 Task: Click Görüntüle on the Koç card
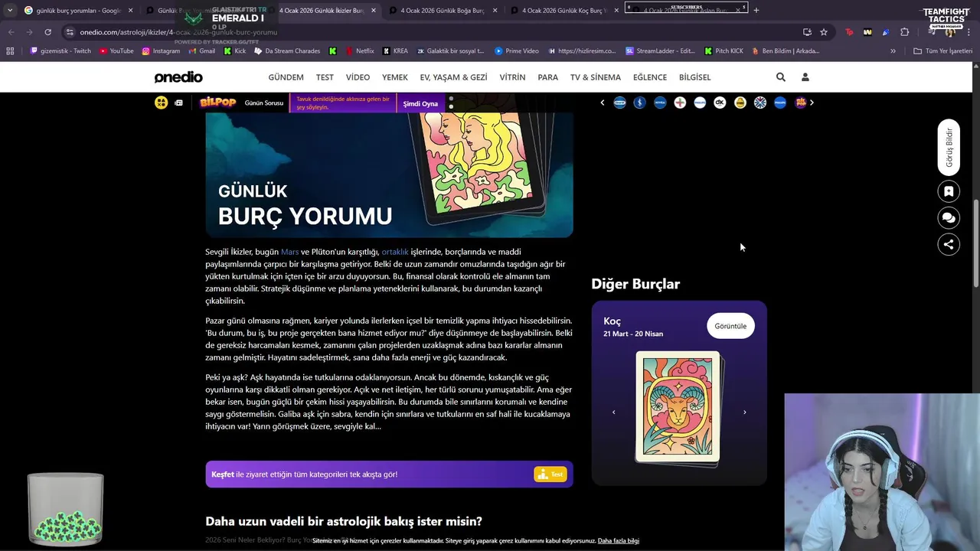(x=730, y=326)
